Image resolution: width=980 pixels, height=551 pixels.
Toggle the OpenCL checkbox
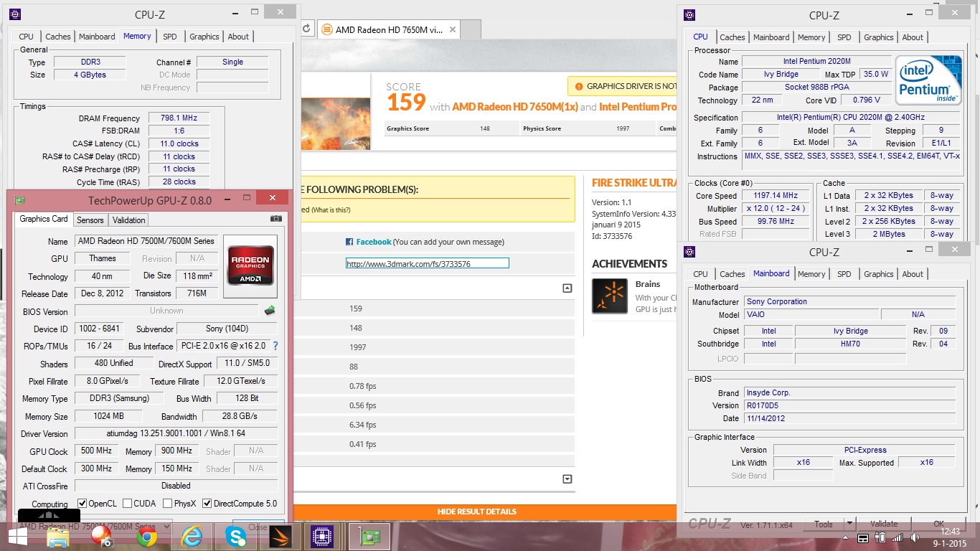(82, 504)
